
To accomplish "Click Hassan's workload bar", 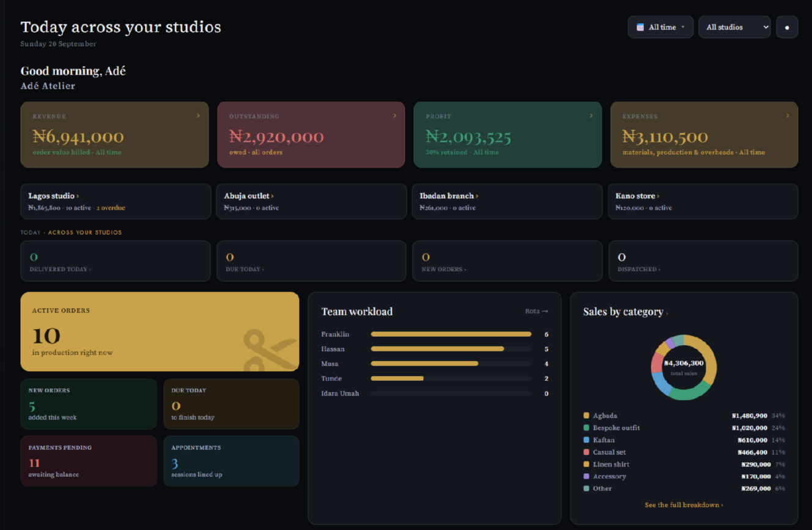I will pos(451,349).
